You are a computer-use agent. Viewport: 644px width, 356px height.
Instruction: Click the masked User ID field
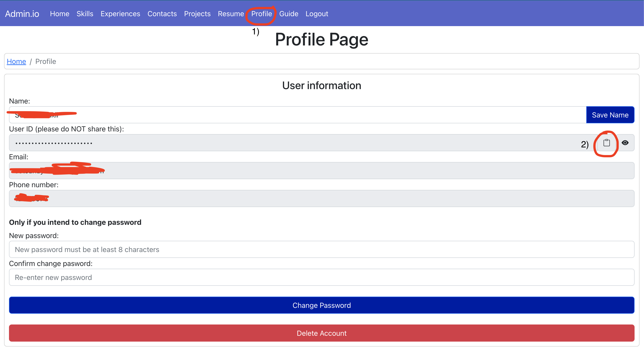coord(295,143)
